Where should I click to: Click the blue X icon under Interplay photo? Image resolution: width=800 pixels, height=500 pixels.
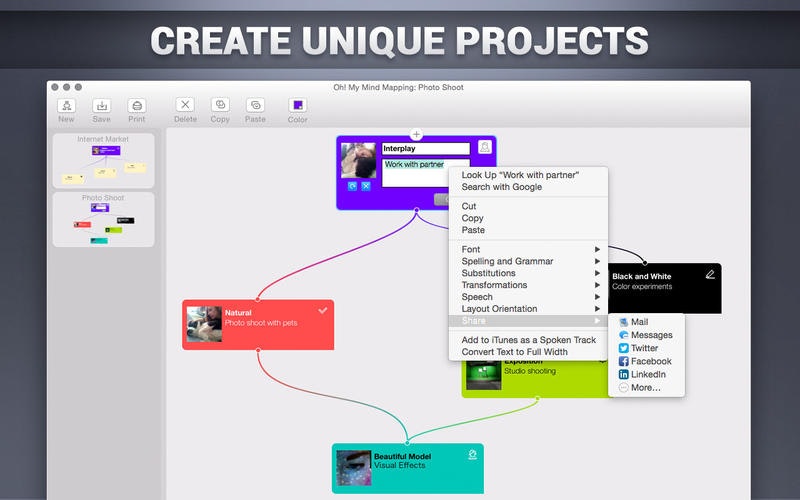[x=366, y=186]
